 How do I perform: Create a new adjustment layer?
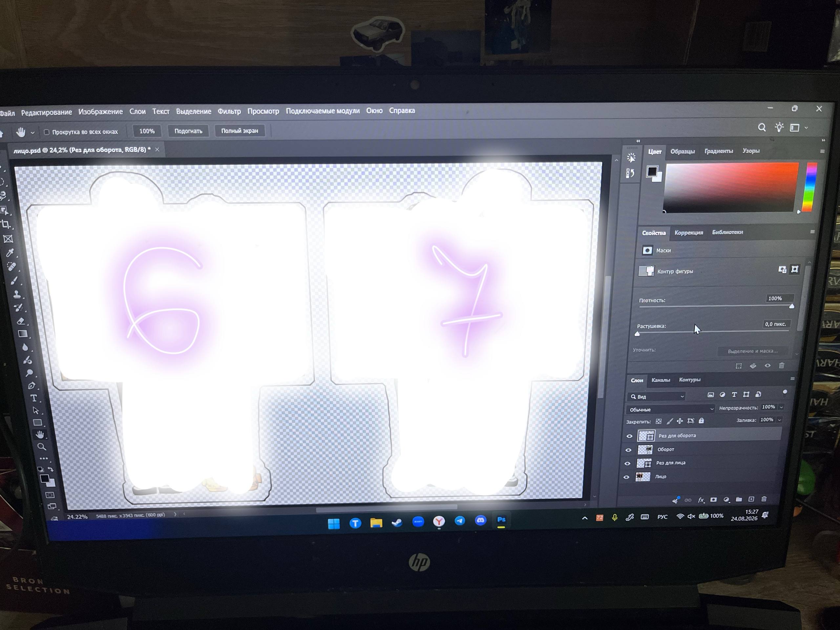[726, 500]
